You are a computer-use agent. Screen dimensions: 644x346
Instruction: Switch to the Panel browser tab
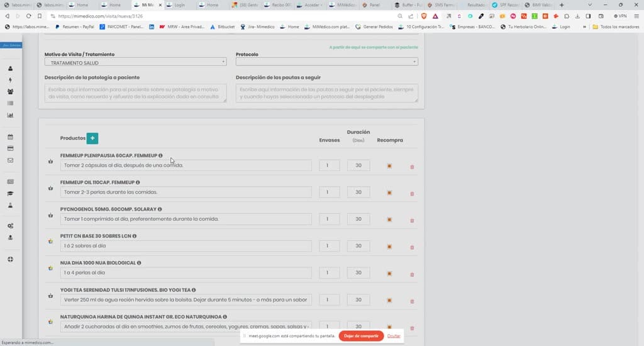[375, 5]
